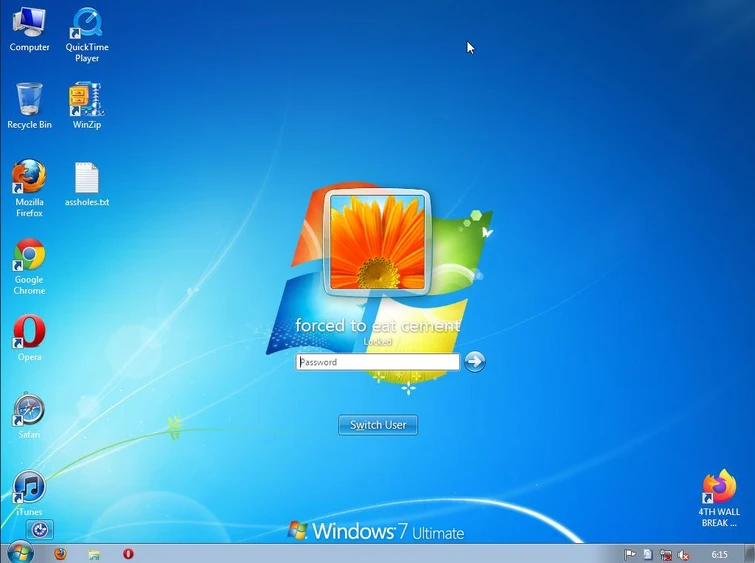Click the Show desktop strip
Image resolution: width=755 pixels, height=563 pixels.
click(749, 554)
